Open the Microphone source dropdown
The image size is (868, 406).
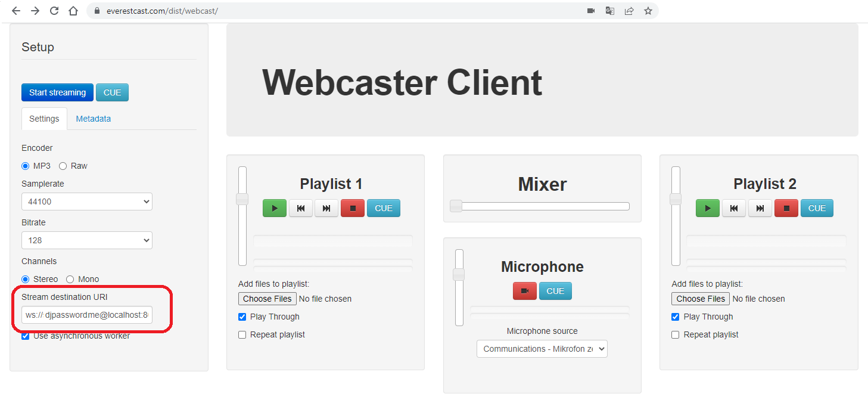(x=542, y=349)
